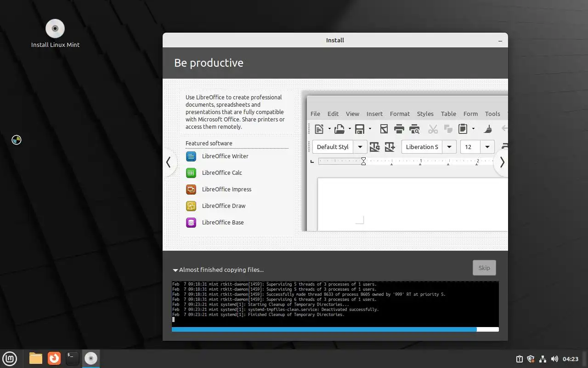Screen dimensions: 588x368
Task: Click the yellow LibreOffice Draw icon
Action: click(x=191, y=206)
